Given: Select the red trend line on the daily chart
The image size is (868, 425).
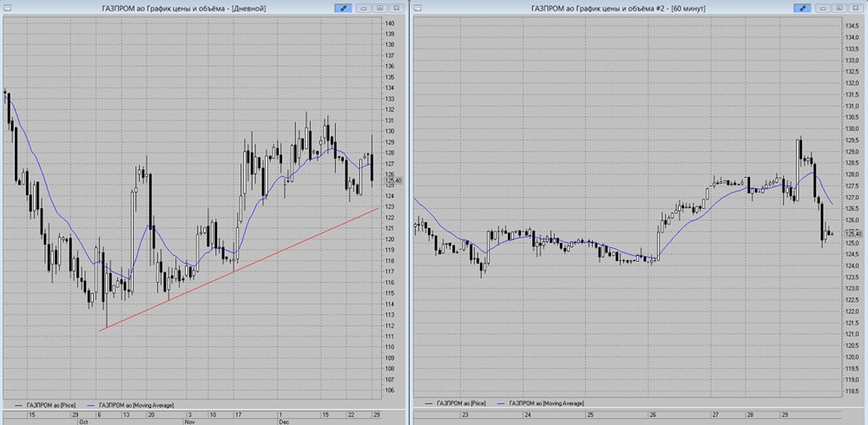Looking at the screenshot, I should pyautogui.click(x=238, y=270).
